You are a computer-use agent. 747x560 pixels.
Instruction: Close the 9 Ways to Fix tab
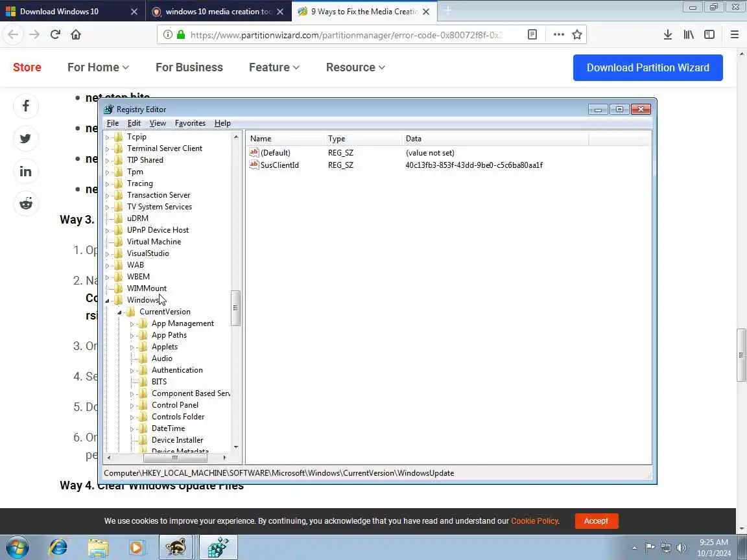[x=426, y=12]
